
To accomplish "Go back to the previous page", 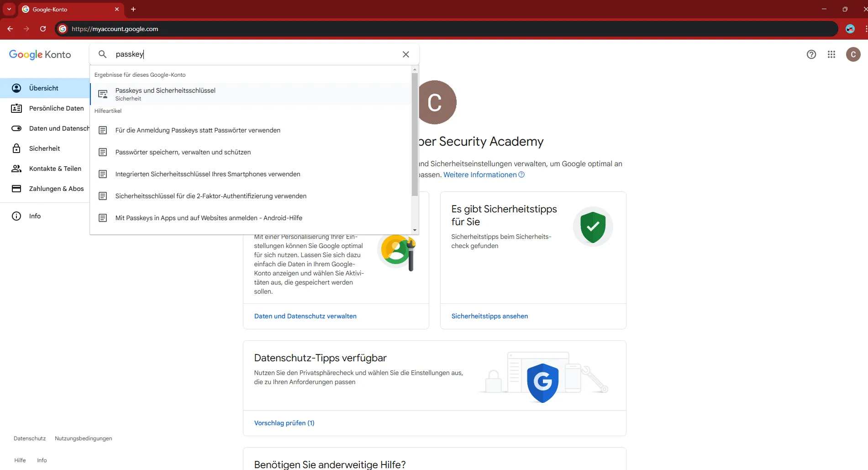I will pyautogui.click(x=10, y=29).
